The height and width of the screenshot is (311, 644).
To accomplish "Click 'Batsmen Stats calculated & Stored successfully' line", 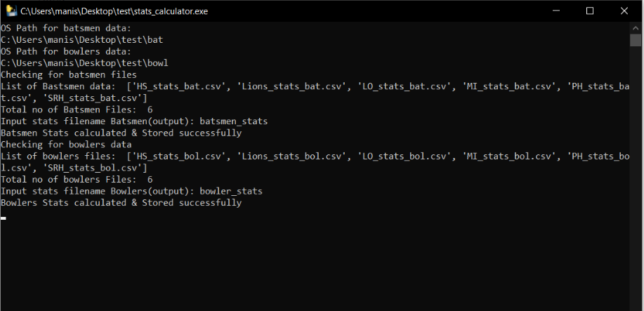I will click(121, 133).
